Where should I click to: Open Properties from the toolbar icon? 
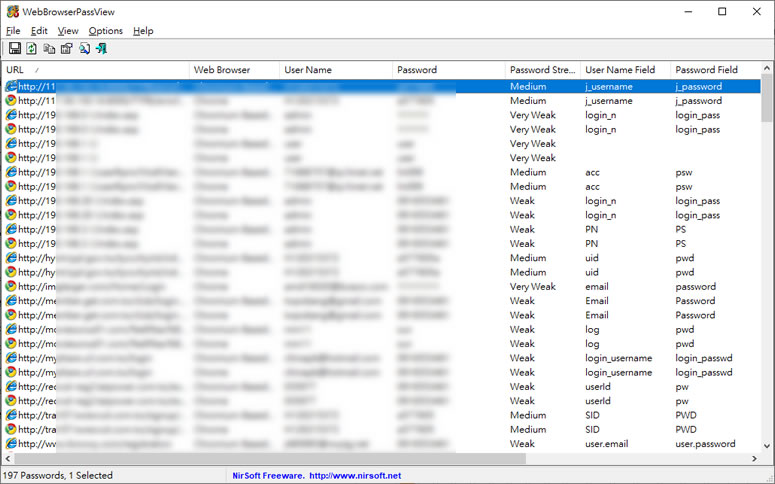[x=66, y=48]
